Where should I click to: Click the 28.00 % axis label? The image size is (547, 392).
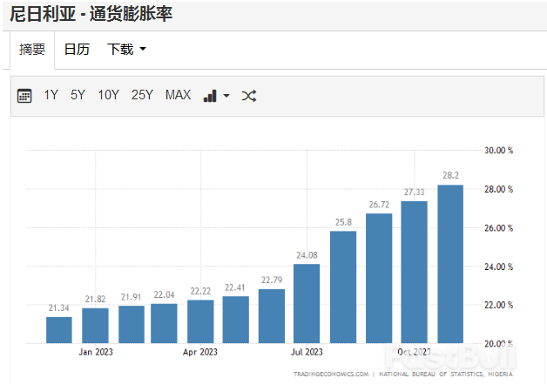498,189
